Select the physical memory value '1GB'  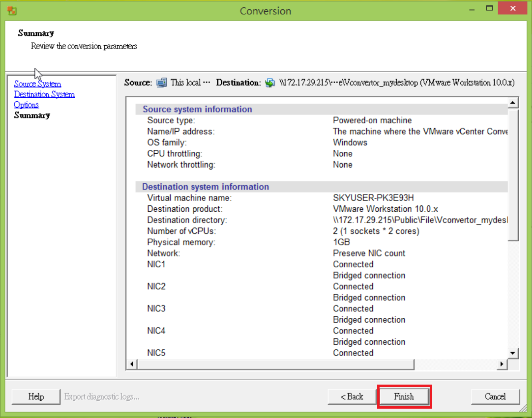click(341, 242)
